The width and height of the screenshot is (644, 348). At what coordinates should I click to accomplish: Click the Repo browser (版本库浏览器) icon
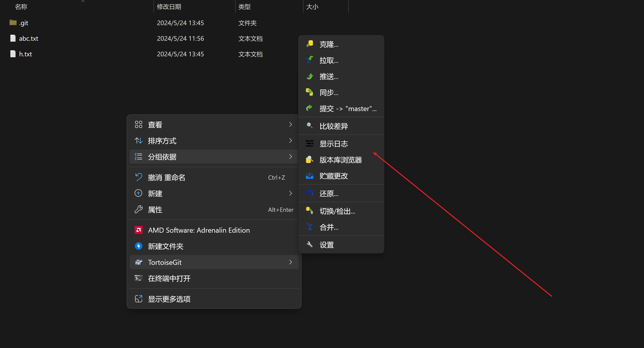310,160
